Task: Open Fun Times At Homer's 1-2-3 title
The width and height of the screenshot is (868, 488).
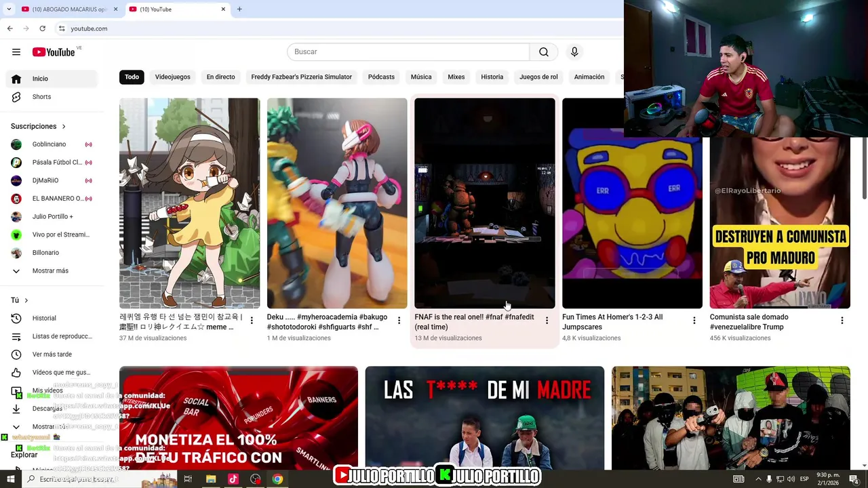Action: click(612, 322)
